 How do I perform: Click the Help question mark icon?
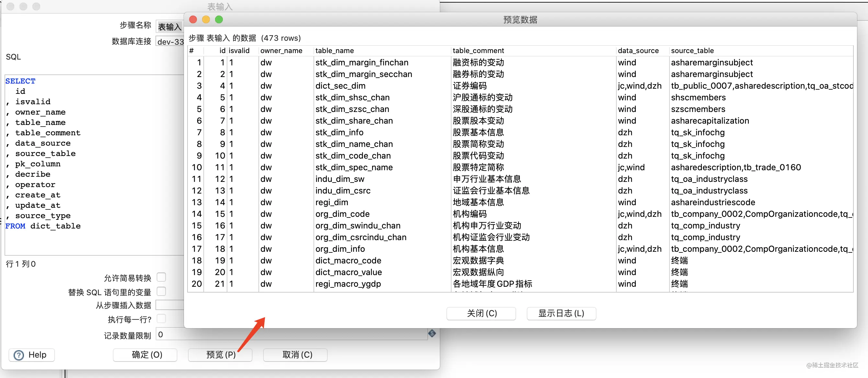[x=19, y=355]
